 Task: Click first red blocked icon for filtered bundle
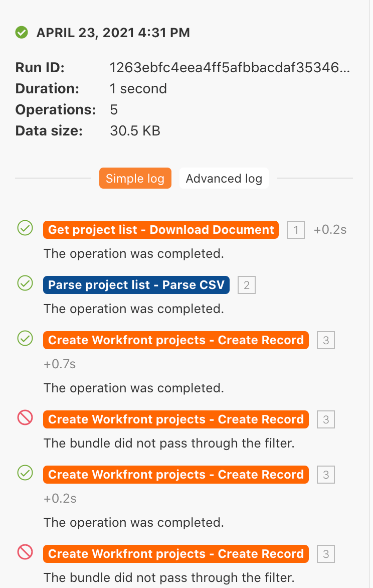[x=25, y=418]
